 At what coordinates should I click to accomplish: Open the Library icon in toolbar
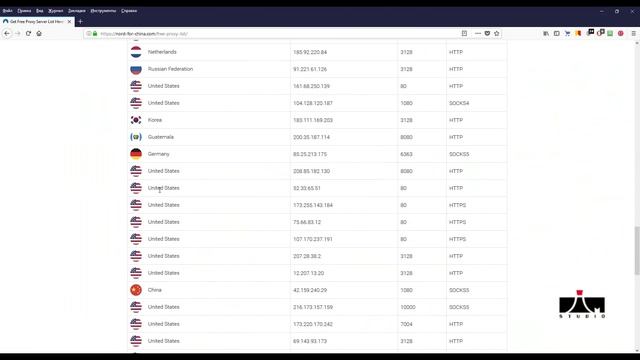tap(546, 33)
